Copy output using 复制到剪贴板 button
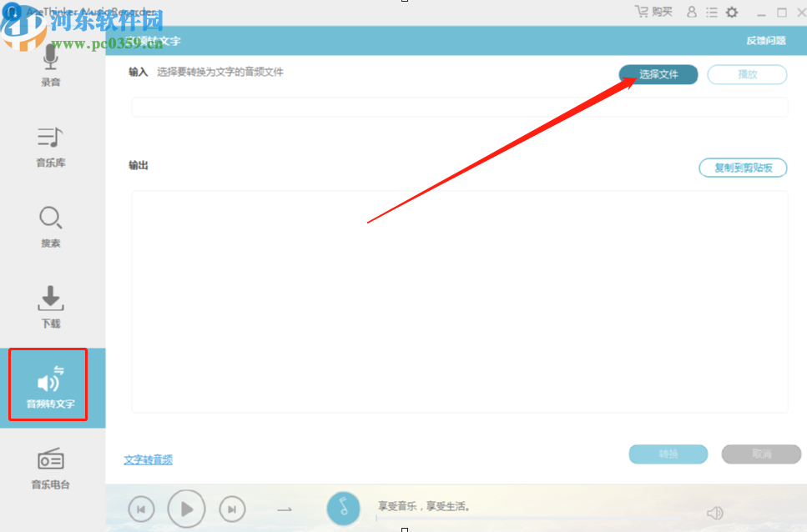The height and width of the screenshot is (532, 807). pyautogui.click(x=742, y=168)
